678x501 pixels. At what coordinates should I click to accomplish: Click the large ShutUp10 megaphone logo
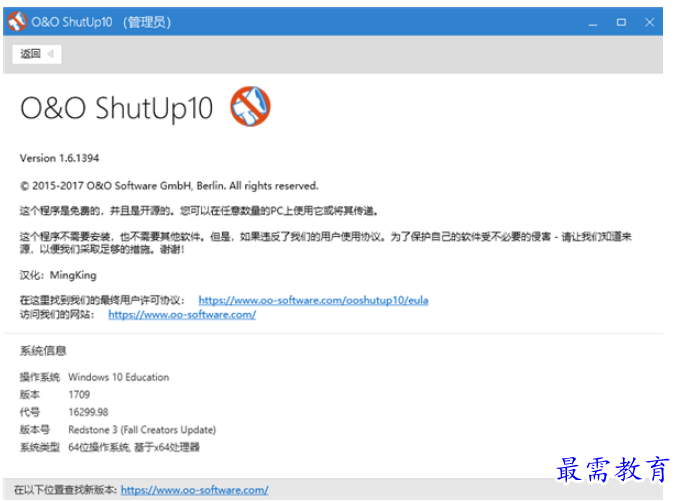(250, 106)
